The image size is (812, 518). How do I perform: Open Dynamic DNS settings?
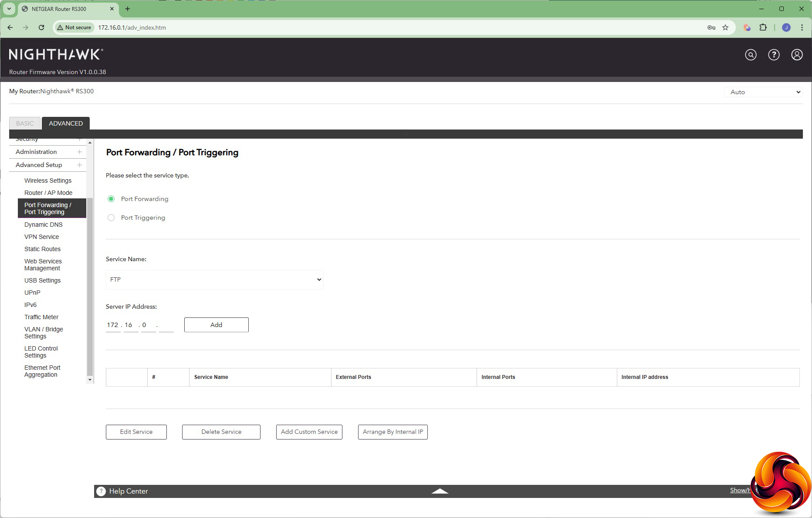click(44, 225)
